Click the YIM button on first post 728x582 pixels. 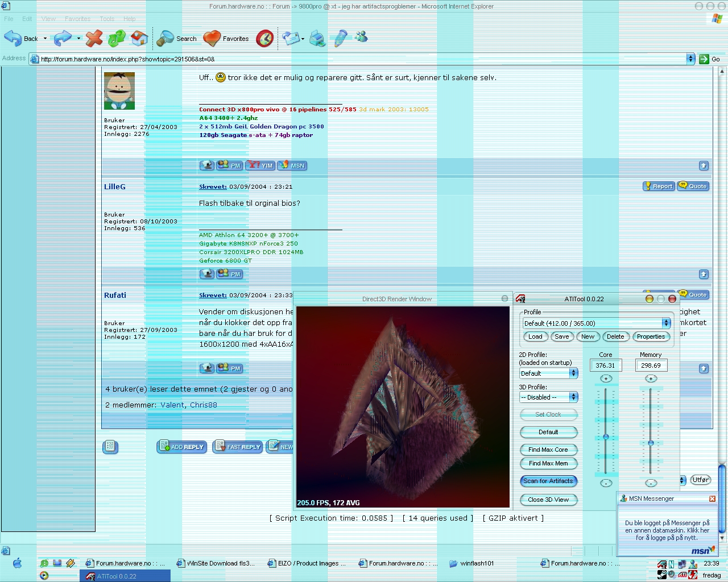(260, 165)
